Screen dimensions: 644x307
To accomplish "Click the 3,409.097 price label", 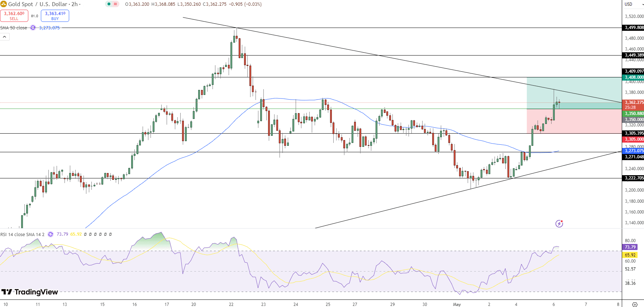I will 634,71.
